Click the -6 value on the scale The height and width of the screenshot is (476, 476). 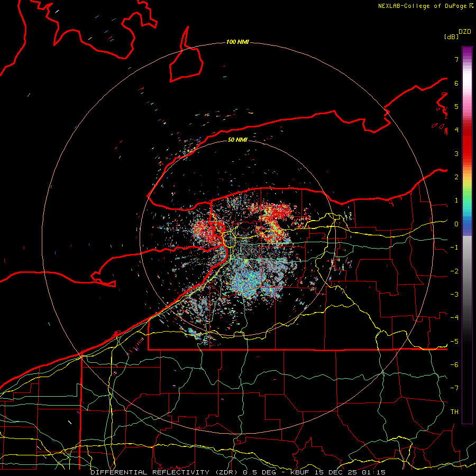[454, 365]
